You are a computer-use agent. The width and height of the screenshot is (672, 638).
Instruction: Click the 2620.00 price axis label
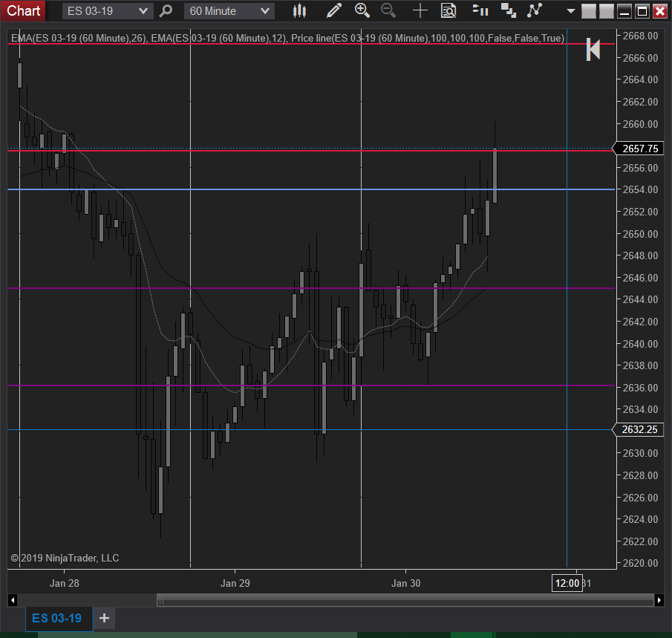(640, 563)
